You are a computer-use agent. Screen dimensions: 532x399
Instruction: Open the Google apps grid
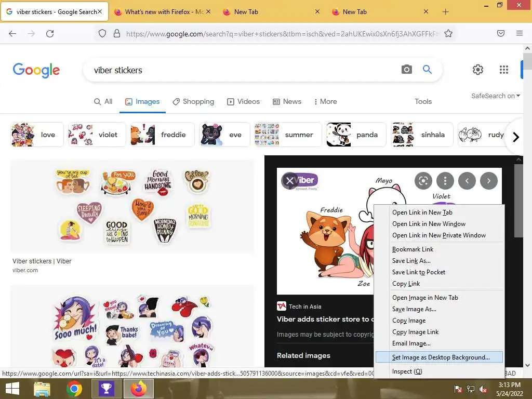(x=504, y=70)
